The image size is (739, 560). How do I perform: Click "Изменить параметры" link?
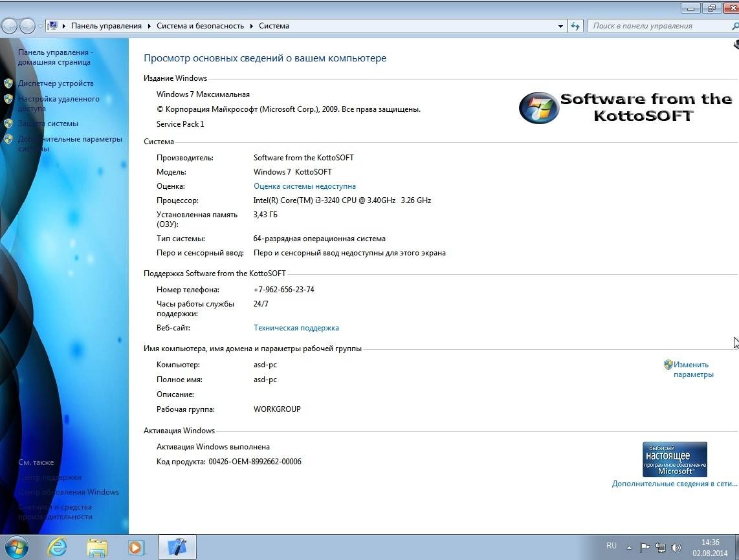[693, 369]
